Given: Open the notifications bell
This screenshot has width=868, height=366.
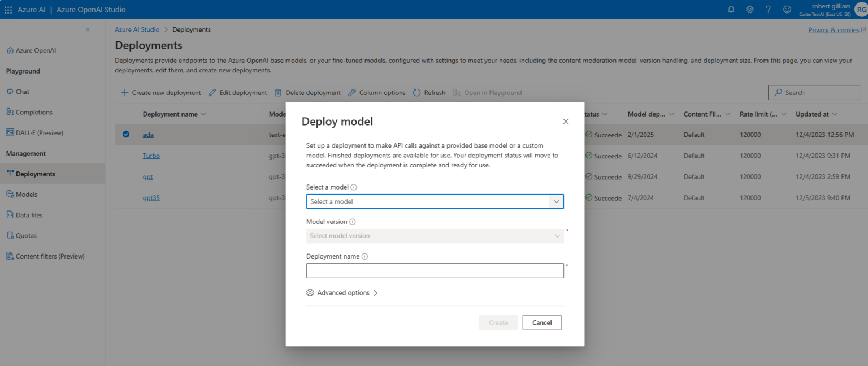Looking at the screenshot, I should pyautogui.click(x=731, y=9).
